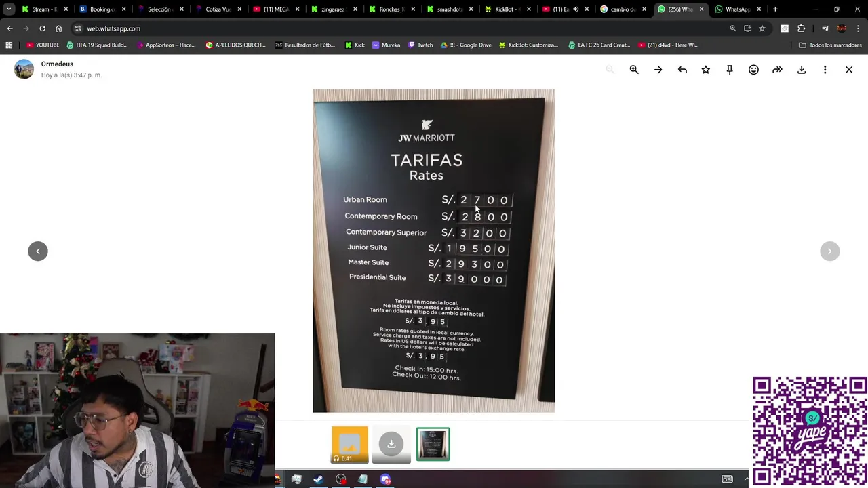Open the Chrome profile avatar

click(x=842, y=28)
